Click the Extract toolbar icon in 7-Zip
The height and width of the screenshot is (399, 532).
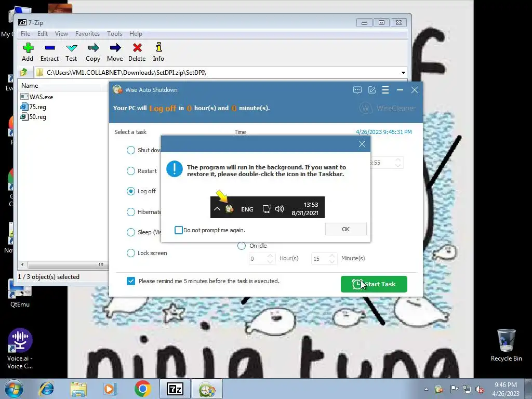click(49, 51)
